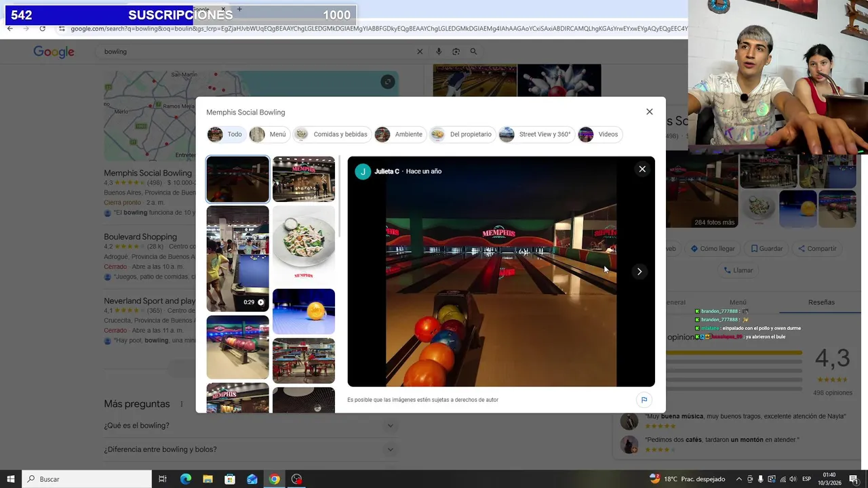Switch to the Reseñas tab
The width and height of the screenshot is (868, 488).
821,302
